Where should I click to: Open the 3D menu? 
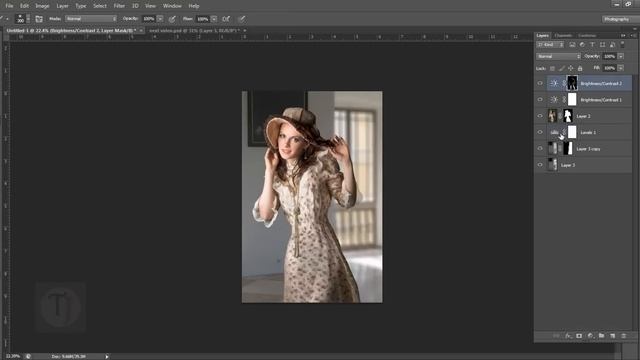pos(135,6)
